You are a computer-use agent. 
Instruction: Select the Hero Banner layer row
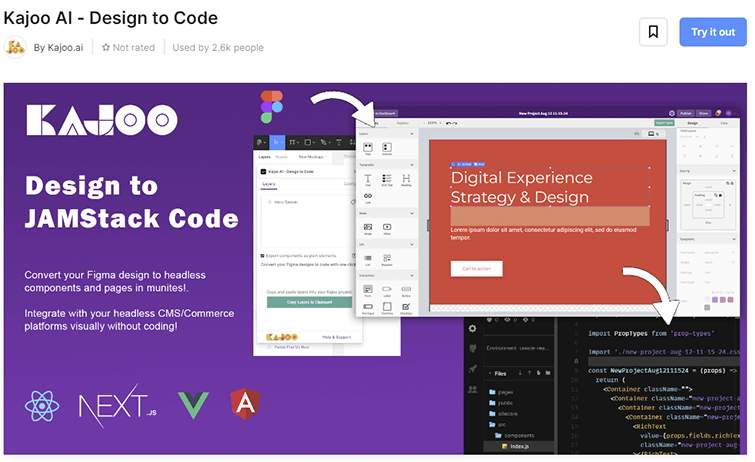[309, 202]
